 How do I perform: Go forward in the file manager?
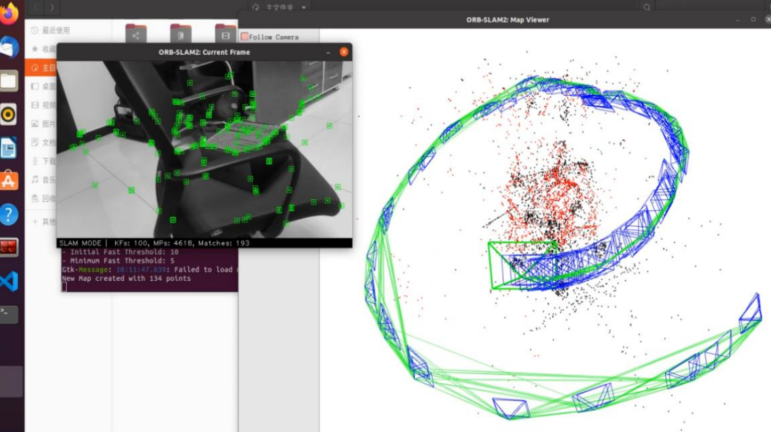tap(52, 7)
